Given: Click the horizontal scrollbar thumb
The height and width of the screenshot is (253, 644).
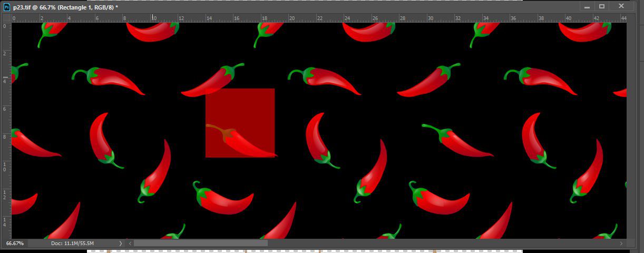Looking at the screenshot, I should click(201, 244).
